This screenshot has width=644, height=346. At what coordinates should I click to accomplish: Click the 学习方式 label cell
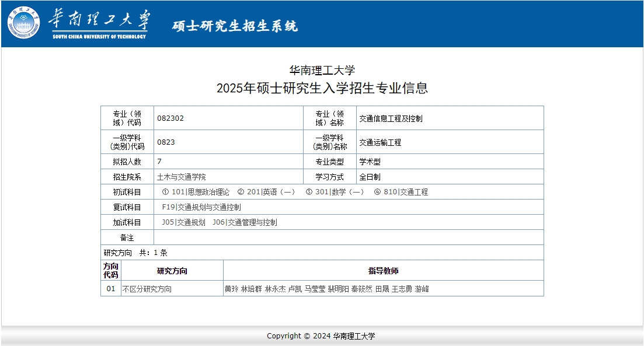point(330,177)
